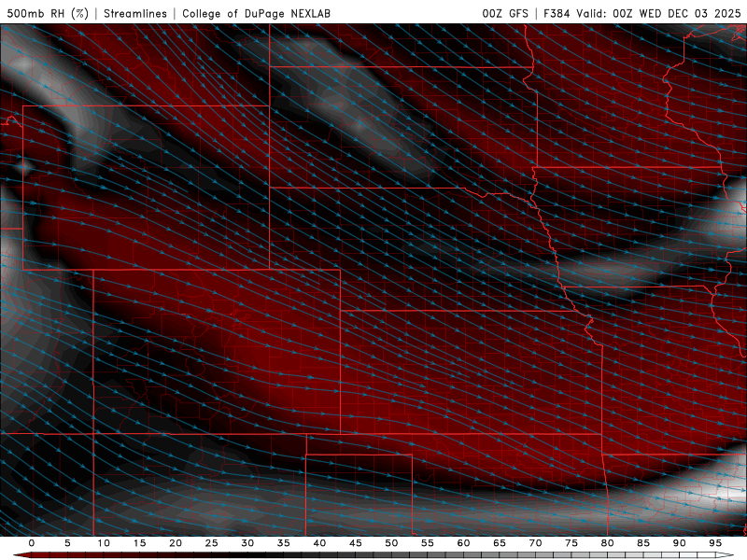Click the "45" value on the color scale
The image size is (747, 560).
356,543
